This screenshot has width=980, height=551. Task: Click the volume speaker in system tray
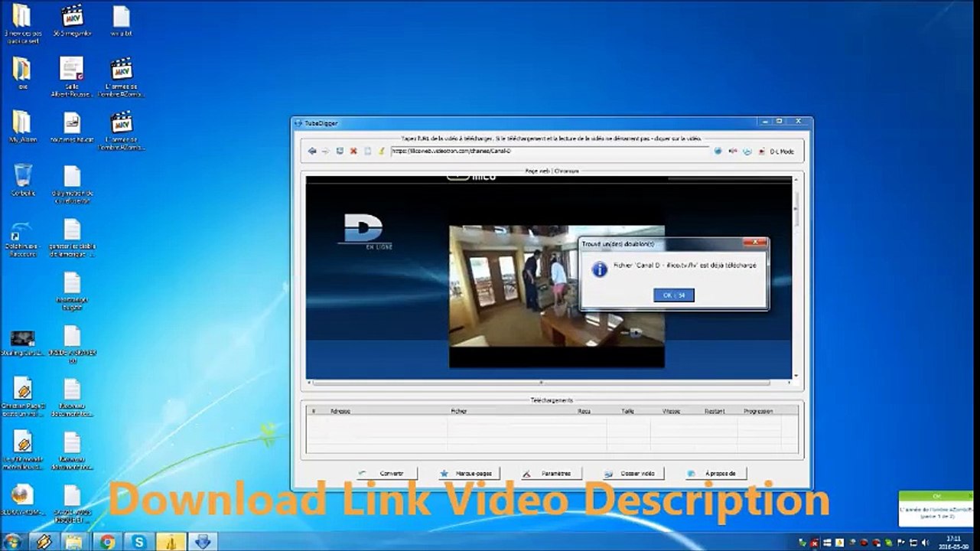pos(926,543)
